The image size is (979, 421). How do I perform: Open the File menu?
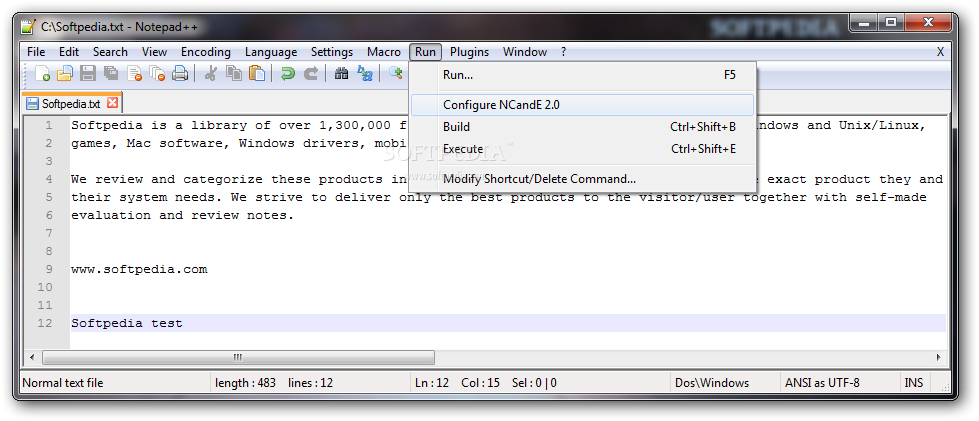point(36,52)
